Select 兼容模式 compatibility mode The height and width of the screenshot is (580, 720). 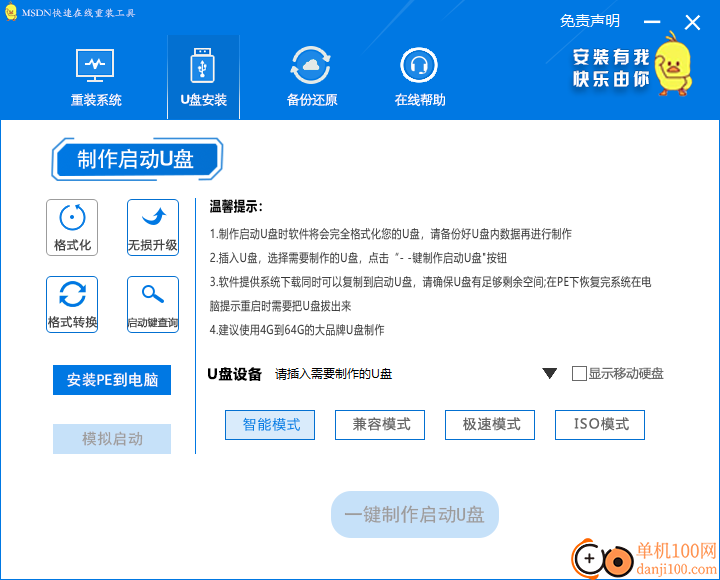(x=380, y=425)
